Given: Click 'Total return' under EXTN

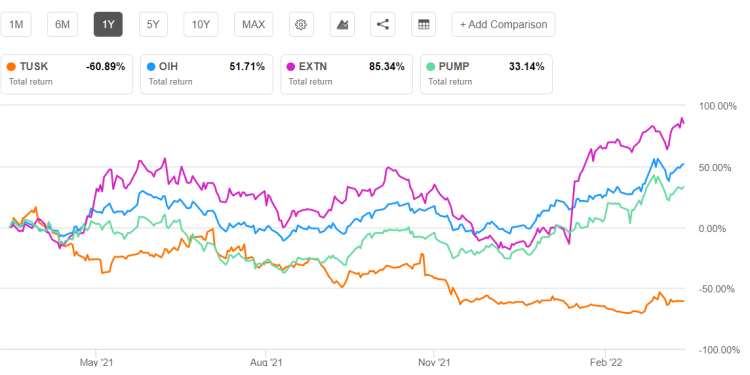Looking at the screenshot, I should (x=310, y=82).
